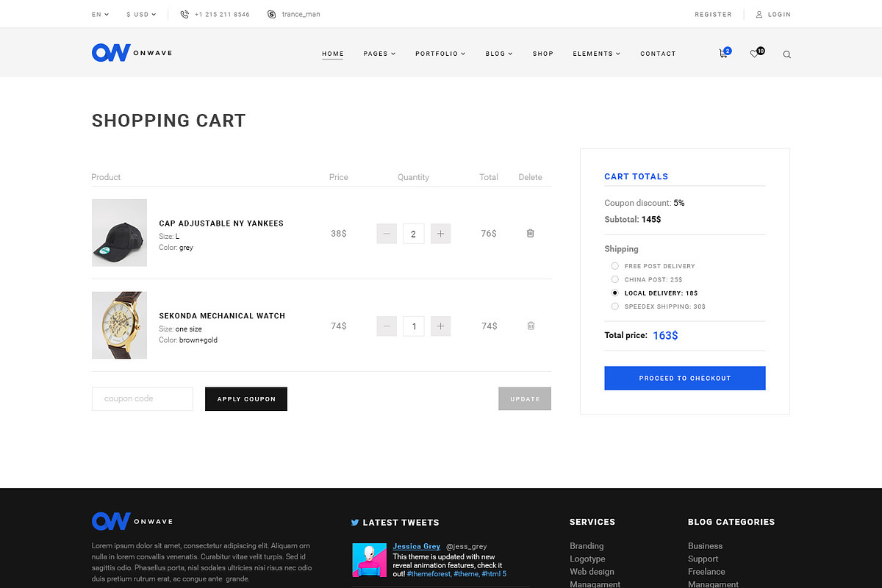This screenshot has width=882, height=588.
Task: Click the Skype icon beside trance_man
Action: (x=272, y=14)
